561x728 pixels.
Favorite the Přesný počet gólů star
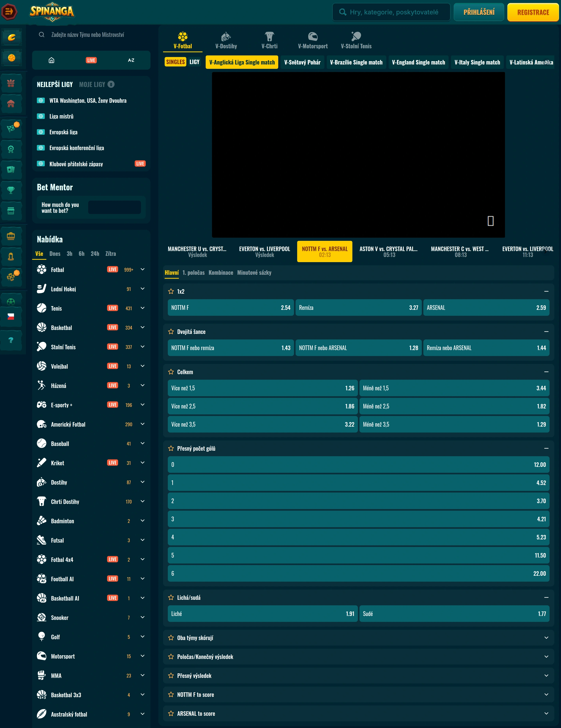(x=171, y=448)
